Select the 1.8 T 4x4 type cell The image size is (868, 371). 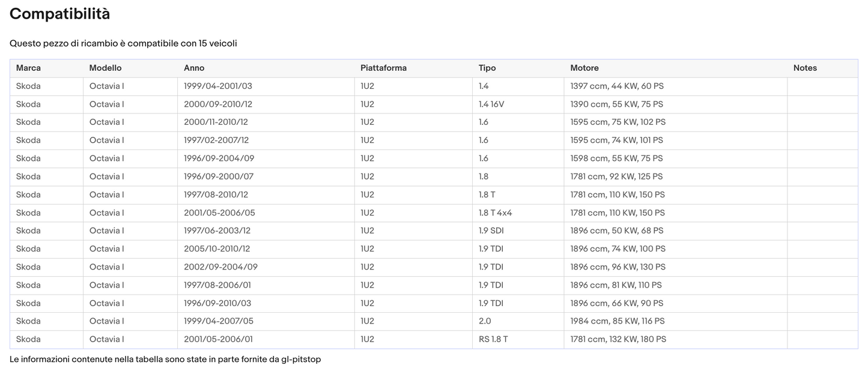(495, 213)
